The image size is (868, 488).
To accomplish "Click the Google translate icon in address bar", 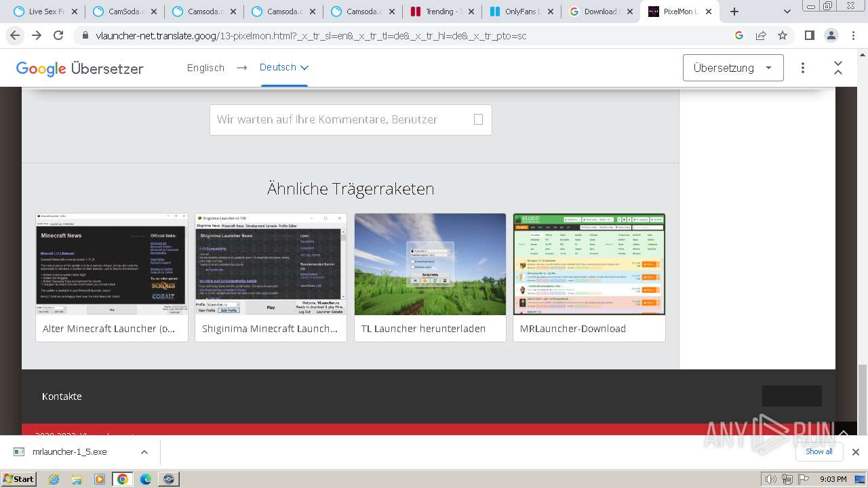I will (x=739, y=35).
